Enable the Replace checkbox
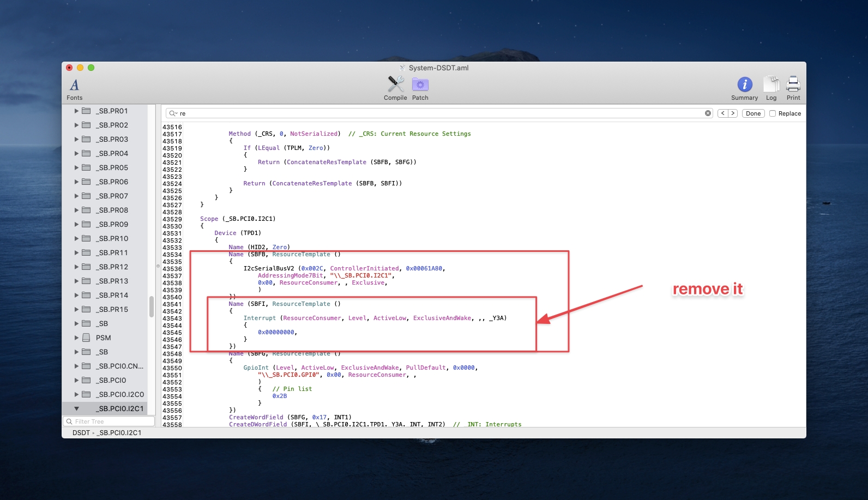This screenshot has width=868, height=500. click(773, 113)
